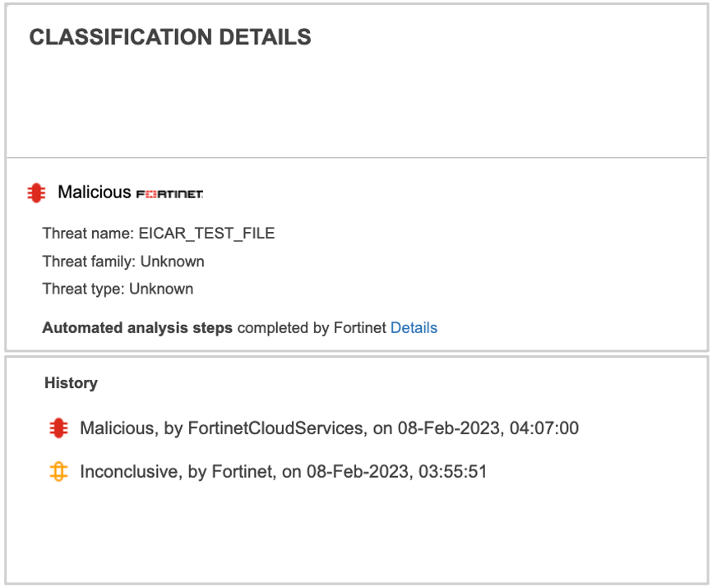Click red bug icon in History
712x588 pixels.
pyautogui.click(x=58, y=428)
